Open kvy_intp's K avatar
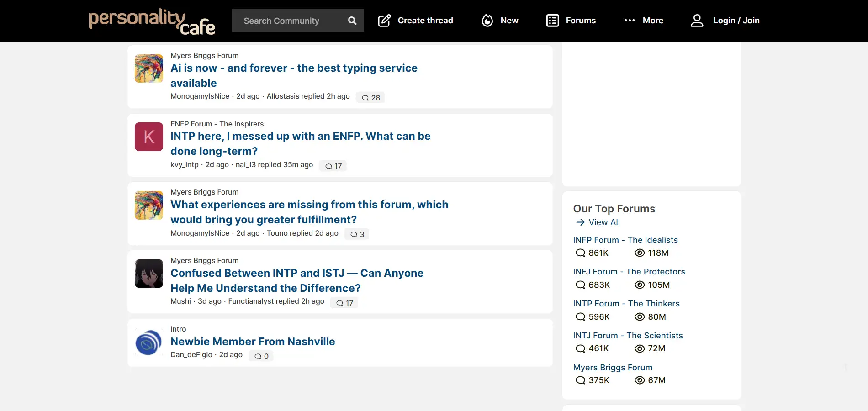868x411 pixels. click(149, 137)
